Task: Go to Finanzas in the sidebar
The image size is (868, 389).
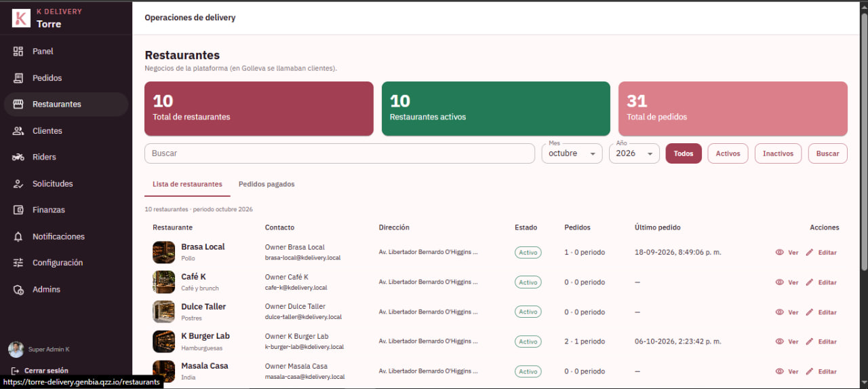Action: [66, 210]
